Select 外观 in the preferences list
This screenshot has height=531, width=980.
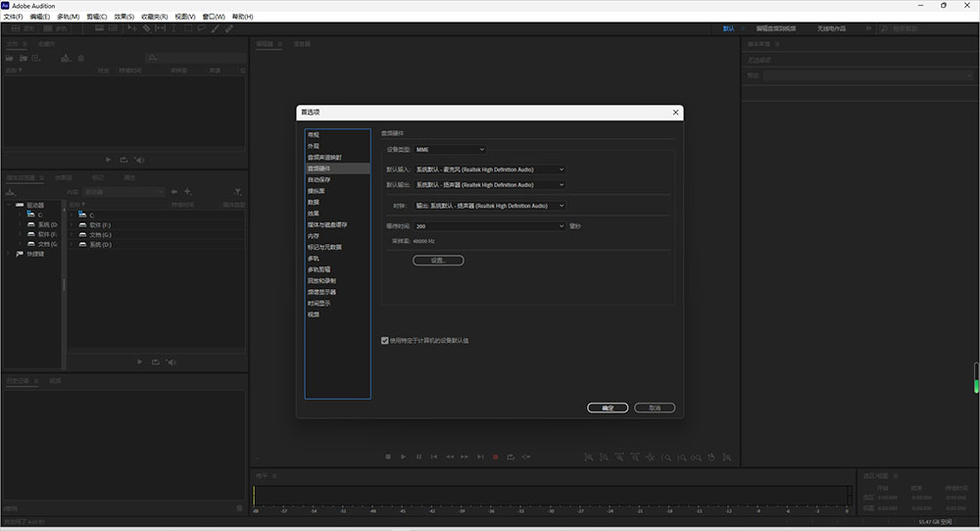click(x=314, y=146)
